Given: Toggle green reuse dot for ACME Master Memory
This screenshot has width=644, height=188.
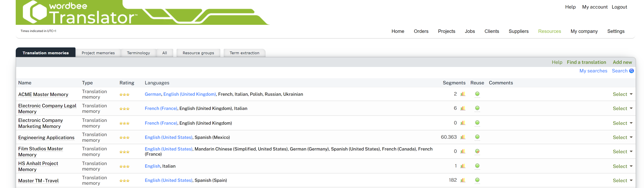Looking at the screenshot, I should pyautogui.click(x=477, y=94).
